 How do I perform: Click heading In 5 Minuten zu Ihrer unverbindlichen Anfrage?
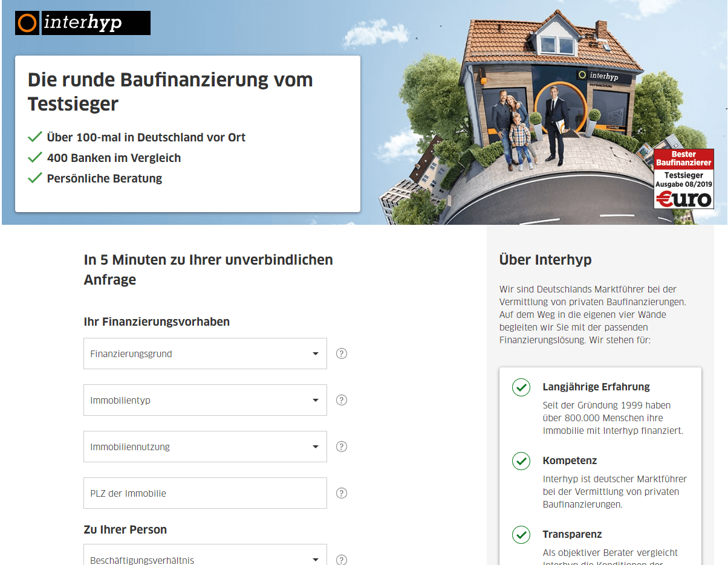[x=209, y=270]
